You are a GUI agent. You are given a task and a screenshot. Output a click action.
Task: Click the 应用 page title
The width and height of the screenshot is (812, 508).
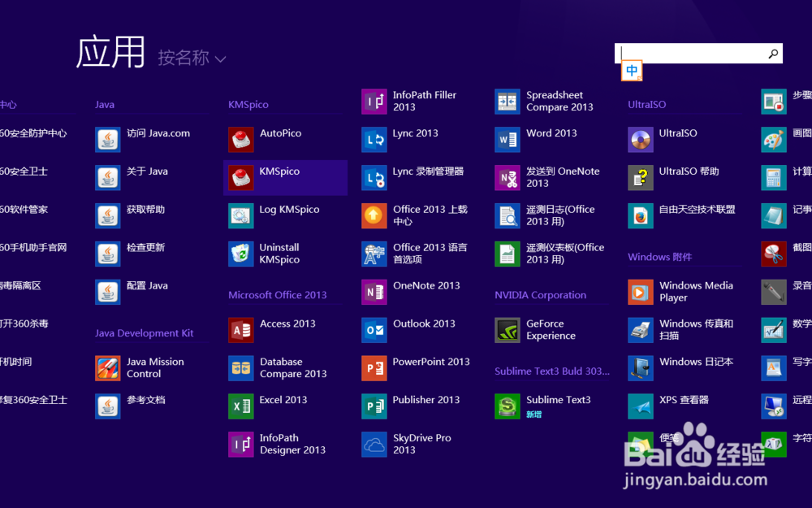(x=110, y=52)
